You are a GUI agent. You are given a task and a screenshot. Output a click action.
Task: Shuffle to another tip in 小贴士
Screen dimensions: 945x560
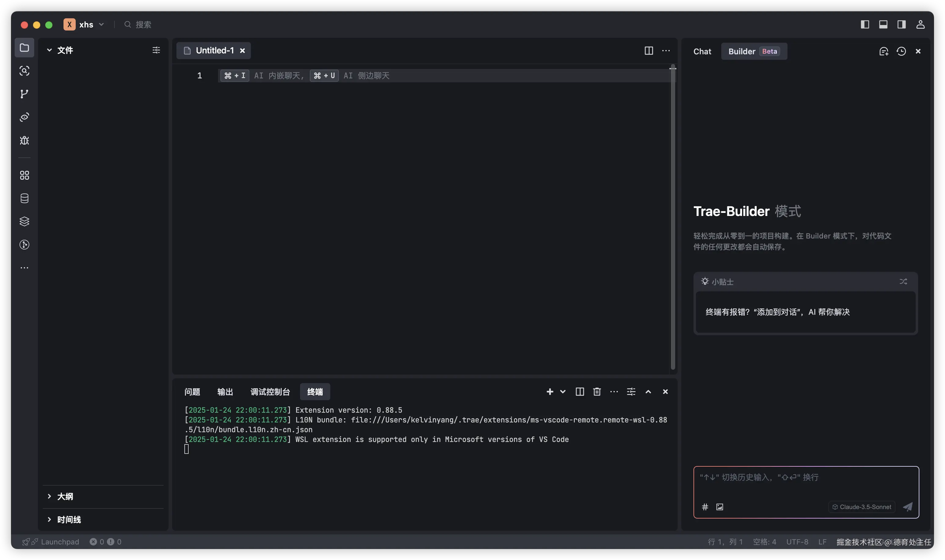coord(903,282)
